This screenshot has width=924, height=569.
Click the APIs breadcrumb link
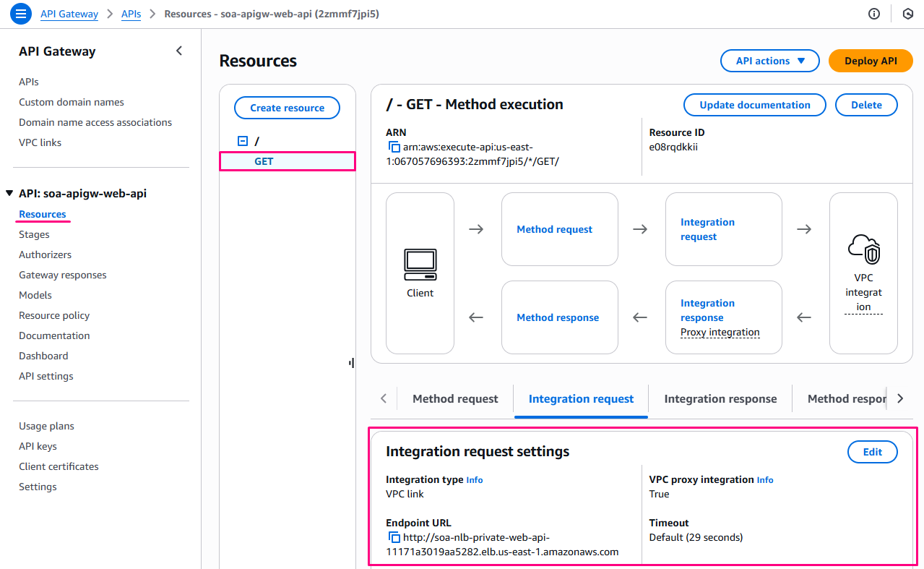coord(131,14)
